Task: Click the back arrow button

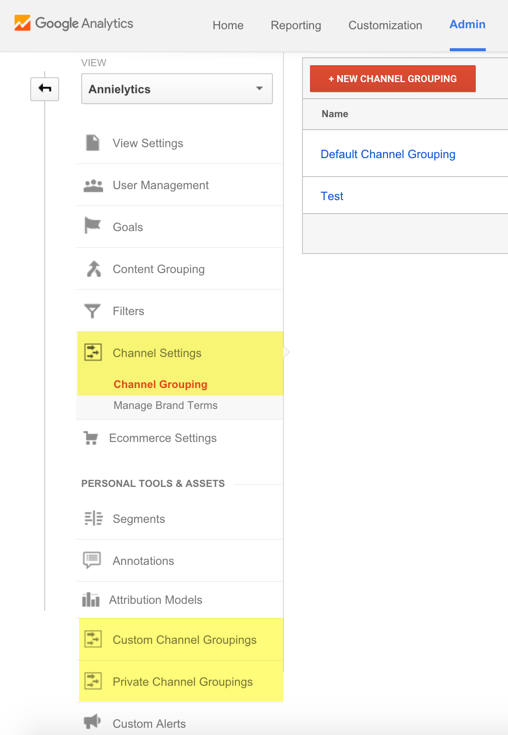Action: pyautogui.click(x=45, y=89)
